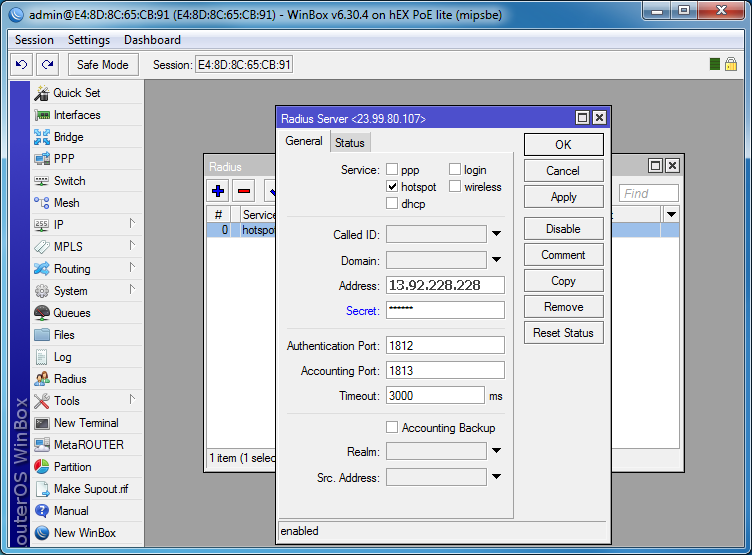Click the Find search box

coord(649,193)
